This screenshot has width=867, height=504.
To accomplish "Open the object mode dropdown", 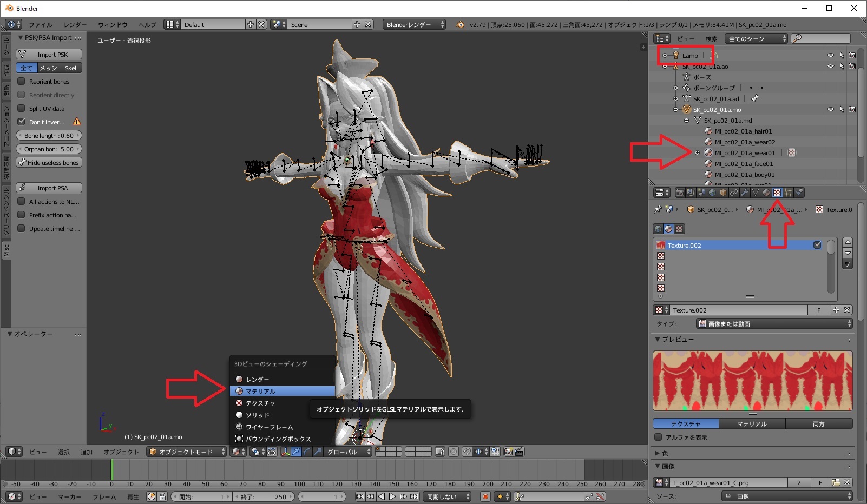I will coord(187,452).
